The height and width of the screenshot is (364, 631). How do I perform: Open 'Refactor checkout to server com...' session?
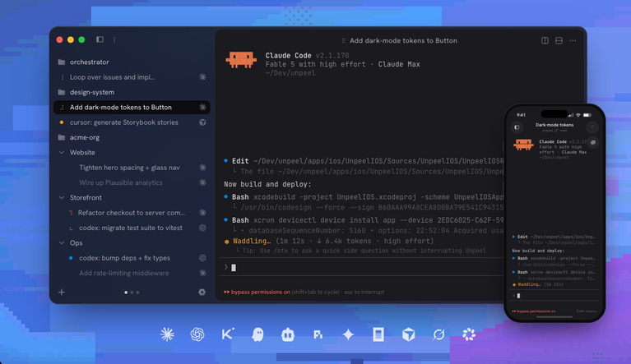(x=132, y=213)
